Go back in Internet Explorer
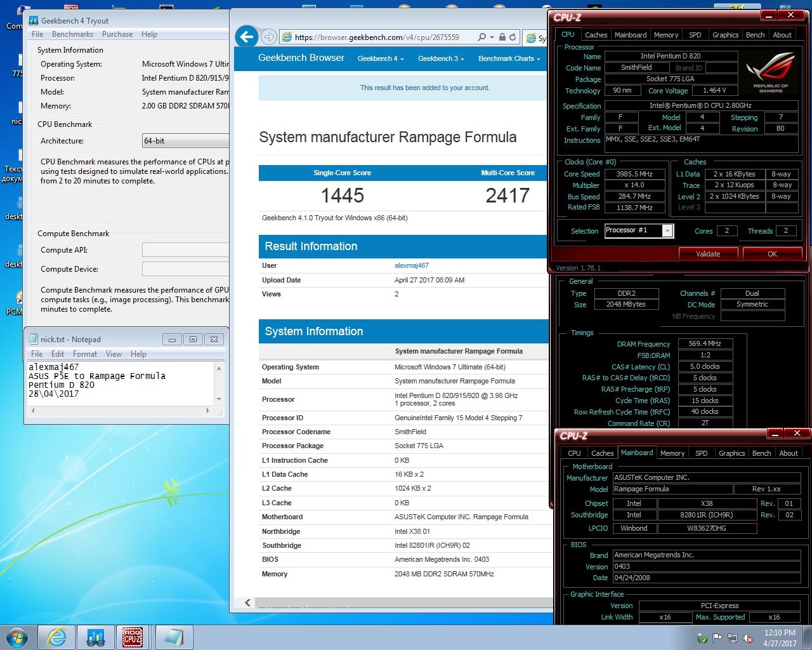Viewport: 812px width, 650px height. click(x=248, y=36)
